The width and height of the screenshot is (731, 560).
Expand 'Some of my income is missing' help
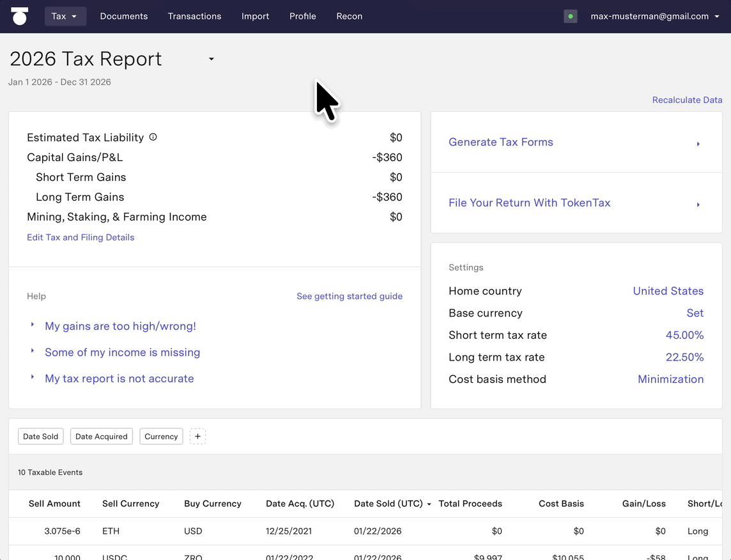122,352
